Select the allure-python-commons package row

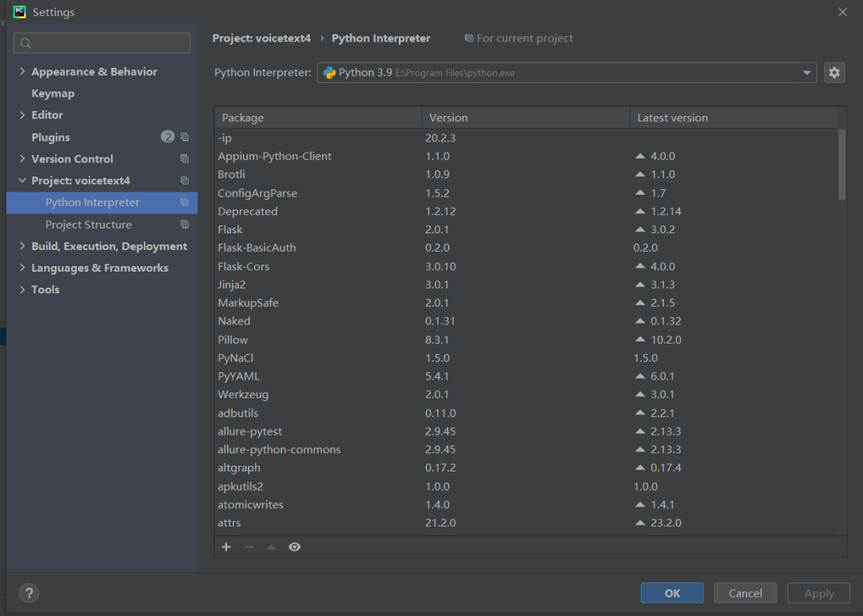[526, 450]
